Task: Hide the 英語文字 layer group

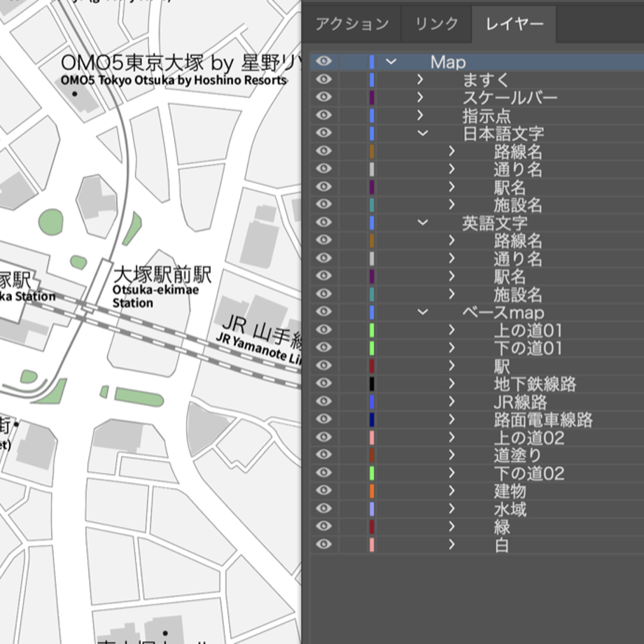Action: pos(323,222)
